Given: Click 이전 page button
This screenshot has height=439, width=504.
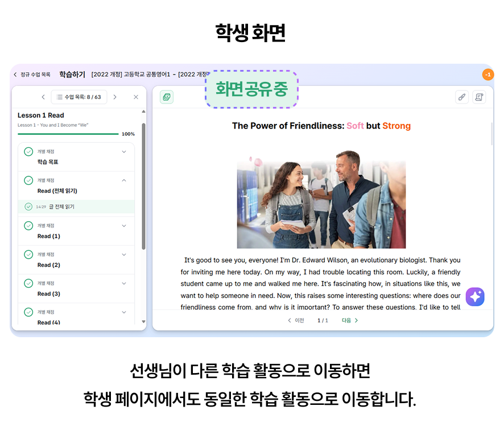Looking at the screenshot, I should pos(296,320).
